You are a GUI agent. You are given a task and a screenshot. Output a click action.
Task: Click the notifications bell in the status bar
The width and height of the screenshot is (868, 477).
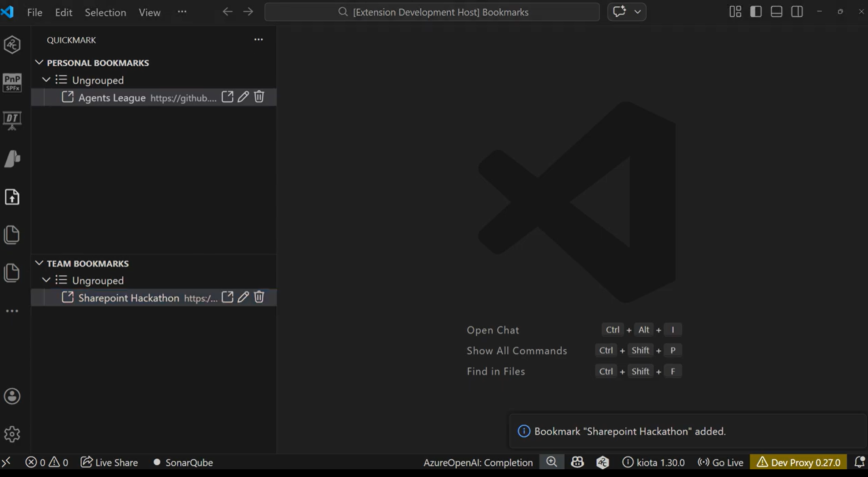pos(858,462)
